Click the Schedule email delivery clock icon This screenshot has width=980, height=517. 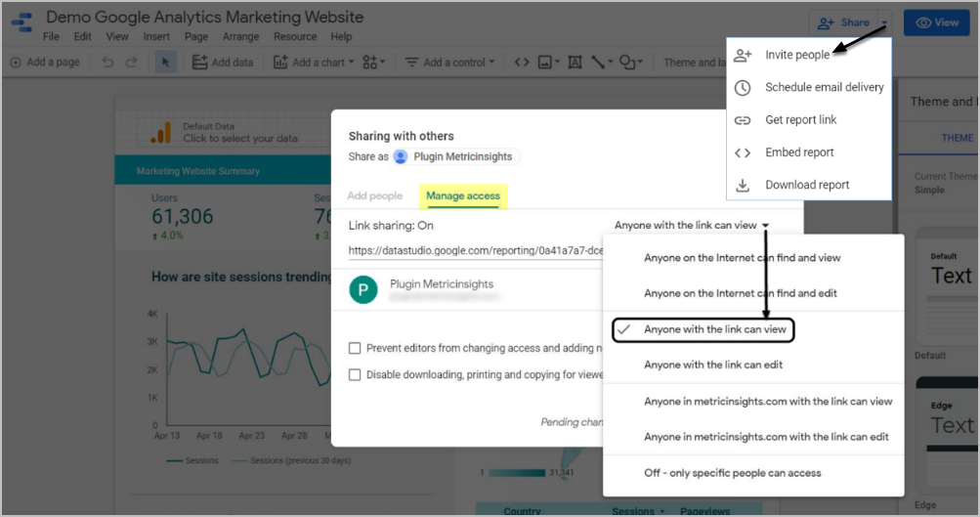[x=743, y=88]
